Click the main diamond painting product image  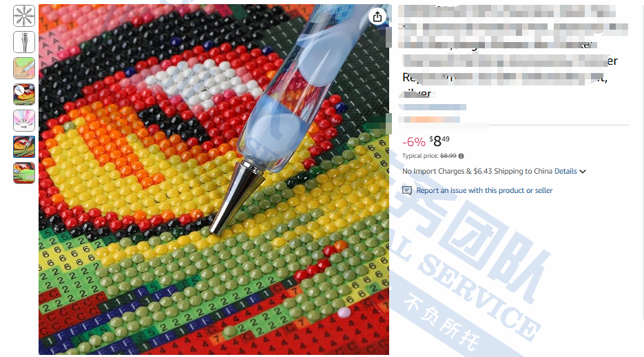(x=214, y=179)
